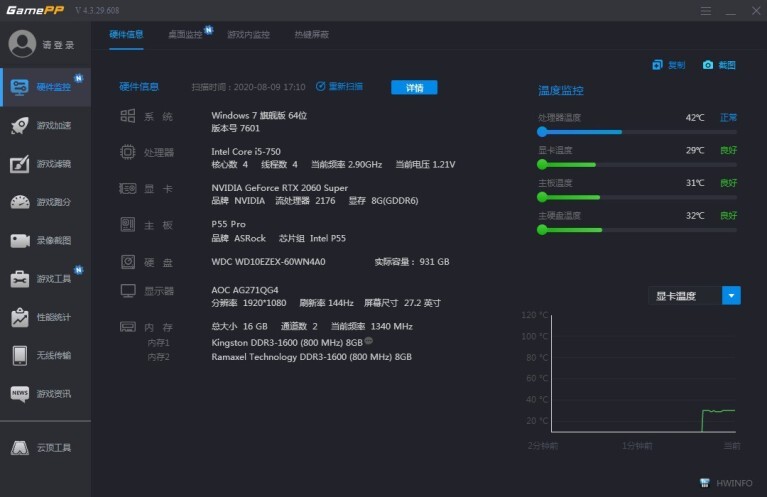Open 无线传输 phone sidebar icon
The image size is (767, 497).
(x=20, y=356)
